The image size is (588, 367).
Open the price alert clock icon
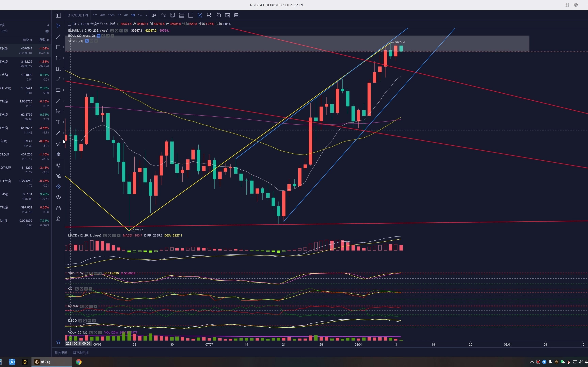pyautogui.click(x=209, y=15)
